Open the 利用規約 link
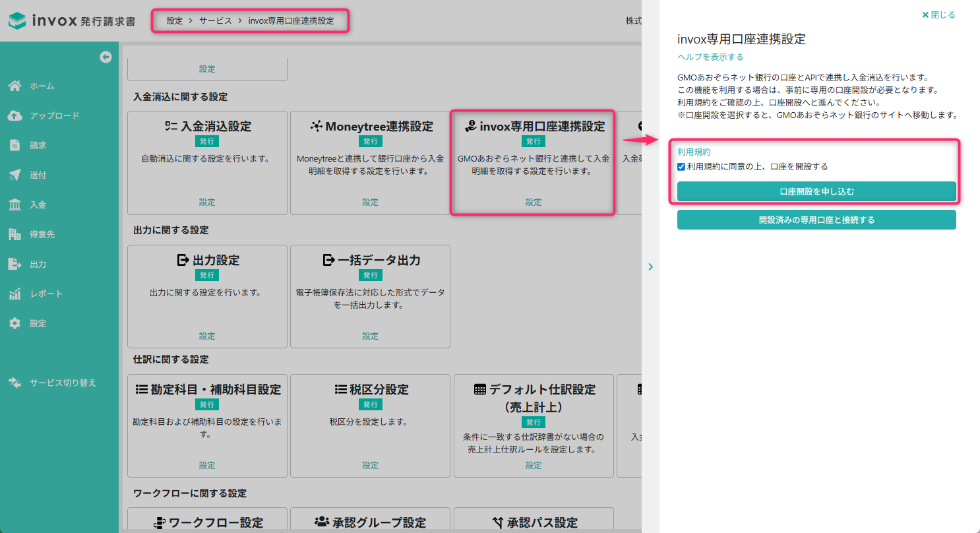Image resolution: width=980 pixels, height=533 pixels. 694,152
